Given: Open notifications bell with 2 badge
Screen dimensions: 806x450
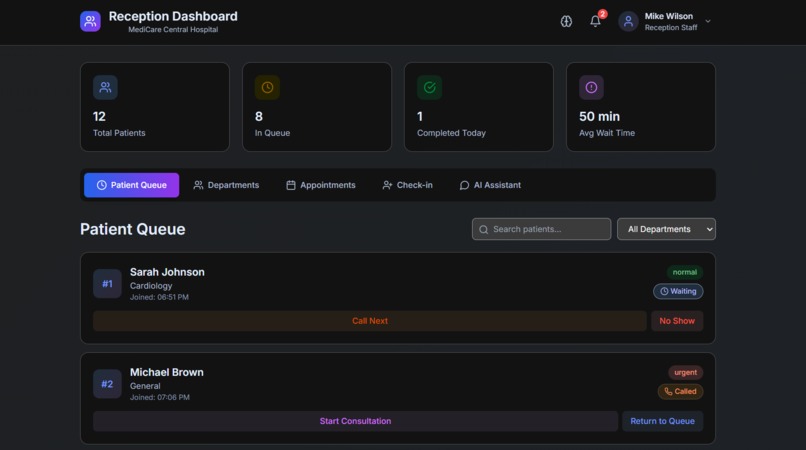Looking at the screenshot, I should 595,21.
